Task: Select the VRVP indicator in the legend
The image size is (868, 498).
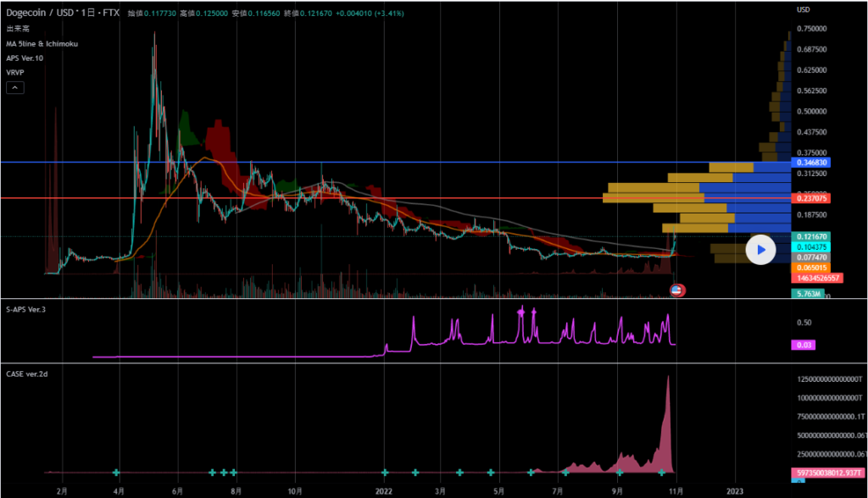Action: 15,73
